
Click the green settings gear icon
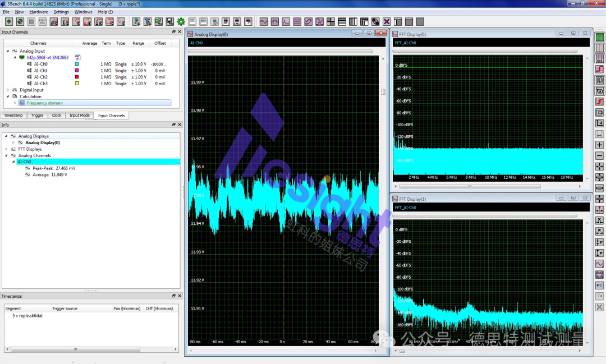click(x=181, y=22)
